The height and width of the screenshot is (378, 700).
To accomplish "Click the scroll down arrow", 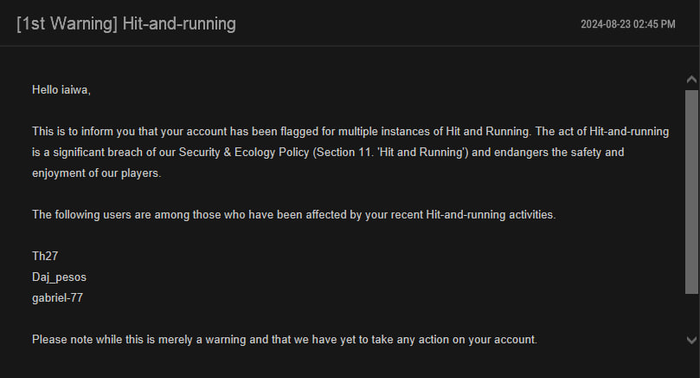I will 691,340.
